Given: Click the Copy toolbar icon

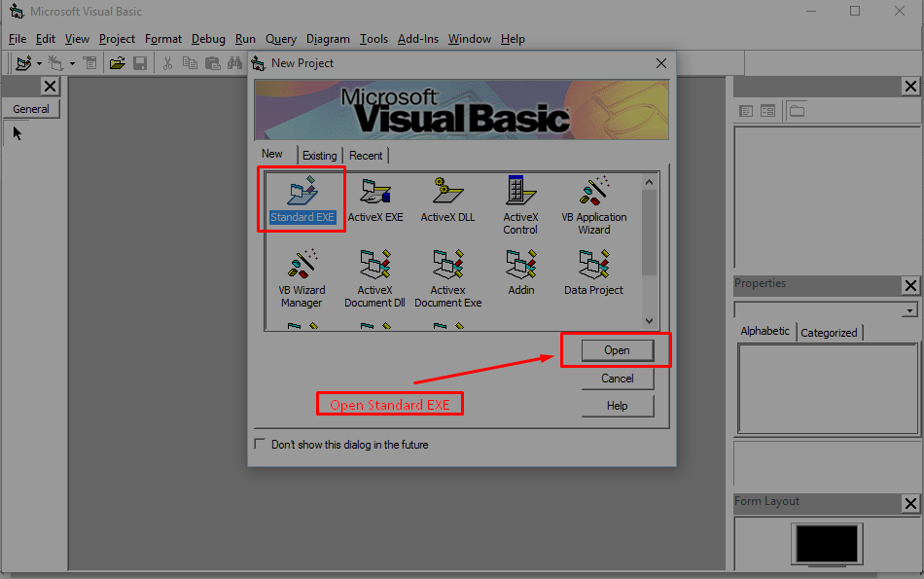Looking at the screenshot, I should coord(190,63).
